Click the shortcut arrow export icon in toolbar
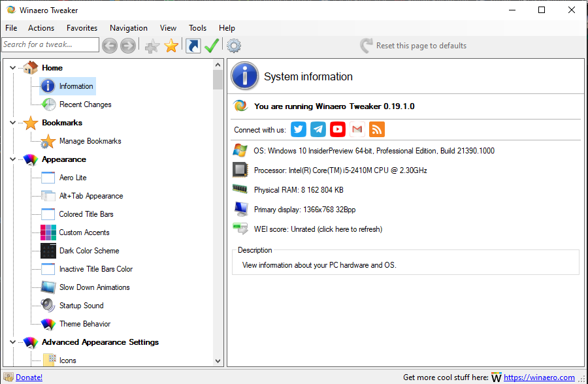This screenshot has width=588, height=384. (193, 46)
